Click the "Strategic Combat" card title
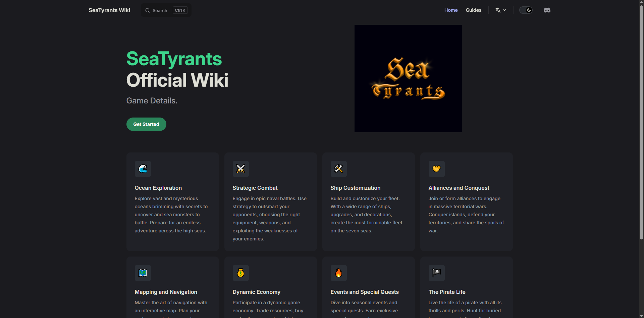 (x=255, y=188)
